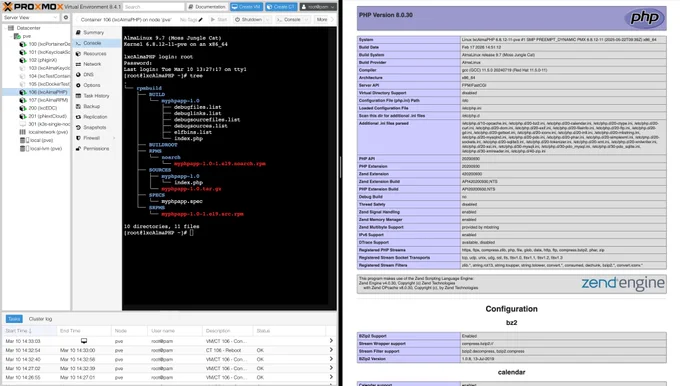Screen dimensions: 680x386
Task: Expand the task row started Mar 10 14:32:40
Action: pyautogui.click(x=331, y=359)
